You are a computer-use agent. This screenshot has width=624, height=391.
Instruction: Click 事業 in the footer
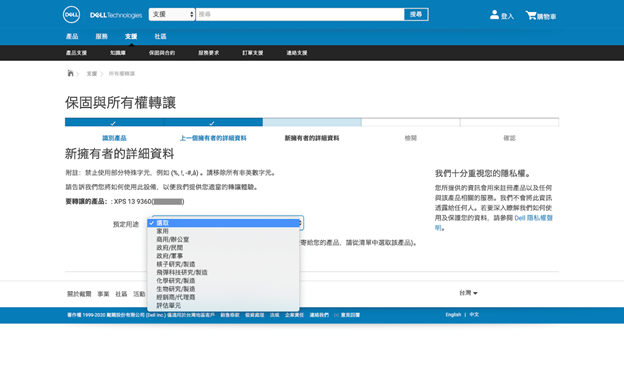(x=103, y=294)
